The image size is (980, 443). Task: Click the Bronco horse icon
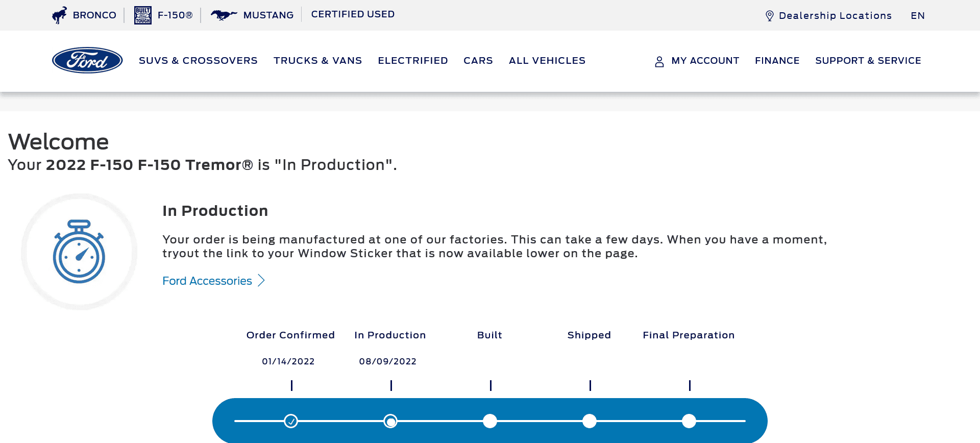pos(60,15)
